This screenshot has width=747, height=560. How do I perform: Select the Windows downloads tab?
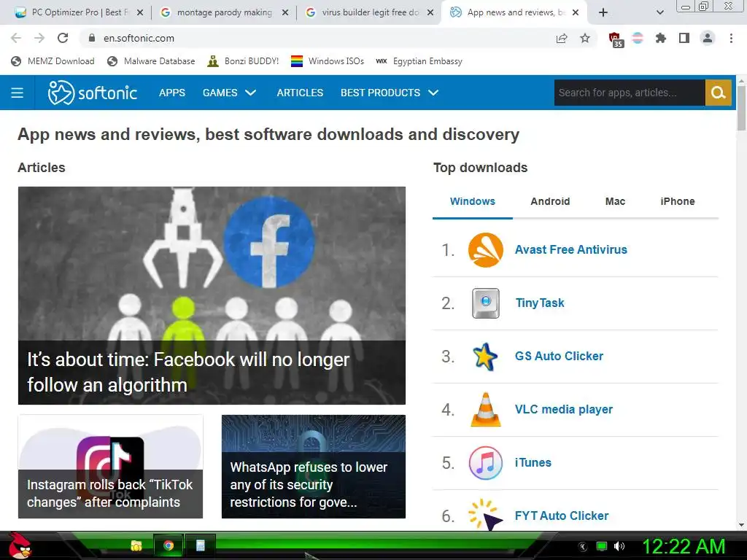tap(473, 201)
